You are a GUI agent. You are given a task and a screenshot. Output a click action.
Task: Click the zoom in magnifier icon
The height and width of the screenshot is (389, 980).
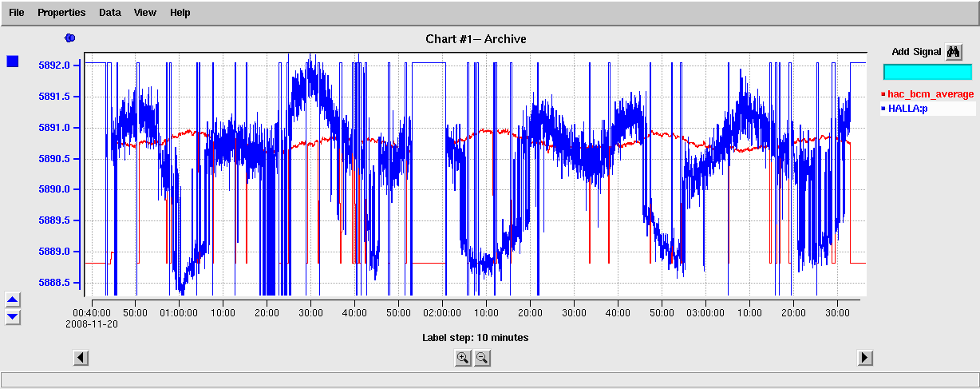point(463,358)
